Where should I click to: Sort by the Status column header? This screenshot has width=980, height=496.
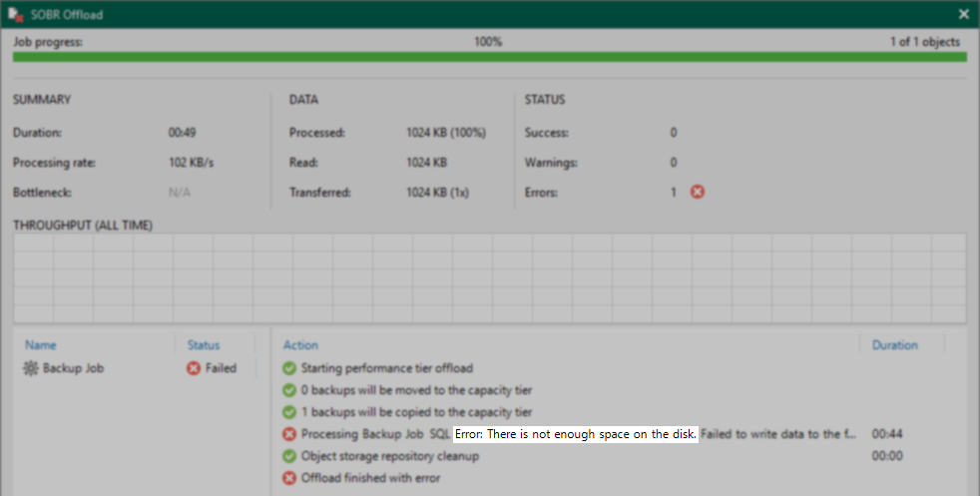click(x=204, y=345)
